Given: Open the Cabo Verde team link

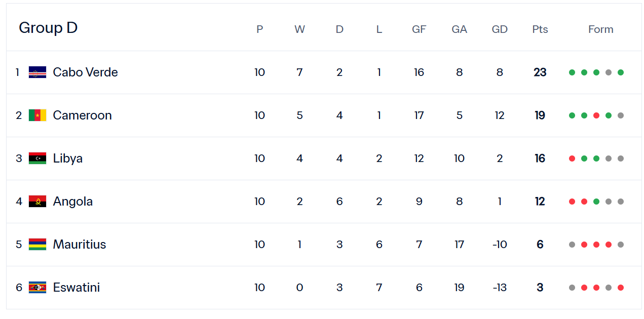Looking at the screenshot, I should pos(85,72).
